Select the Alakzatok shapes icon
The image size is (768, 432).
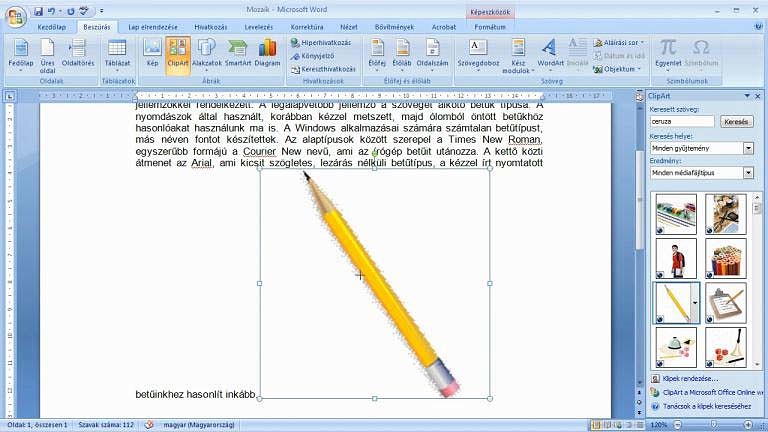point(207,53)
